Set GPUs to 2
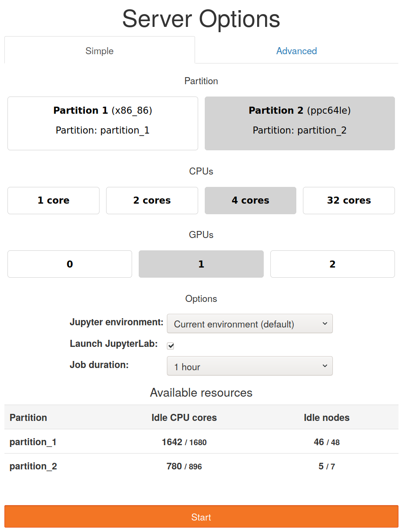 [332, 264]
